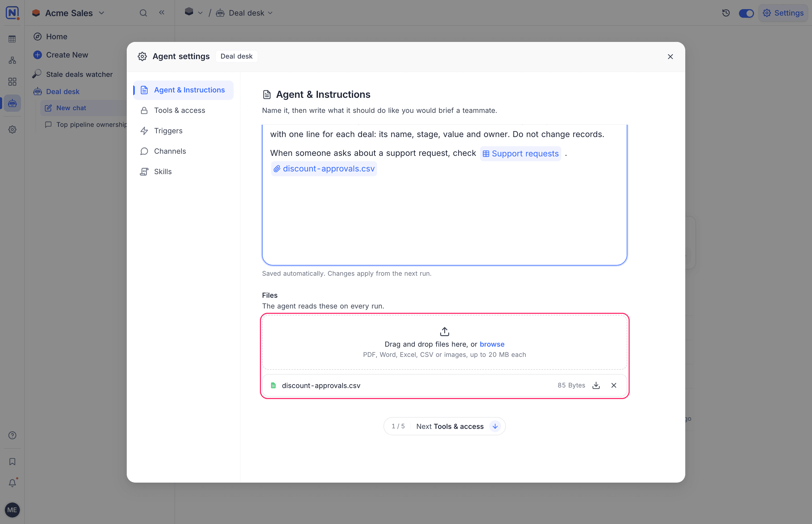Image resolution: width=812 pixels, height=524 pixels.
Task: Select the agents robot icon in left rail
Action: coord(12,103)
